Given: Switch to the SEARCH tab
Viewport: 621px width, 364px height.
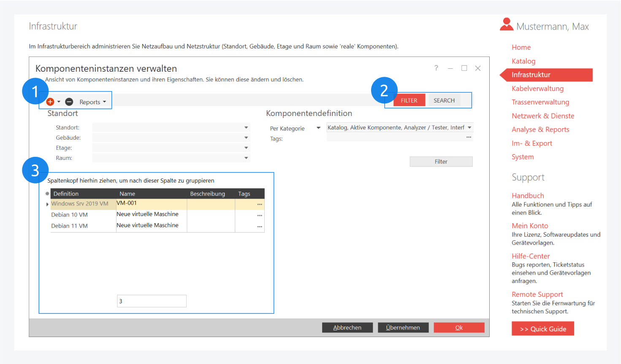Looking at the screenshot, I should [444, 100].
